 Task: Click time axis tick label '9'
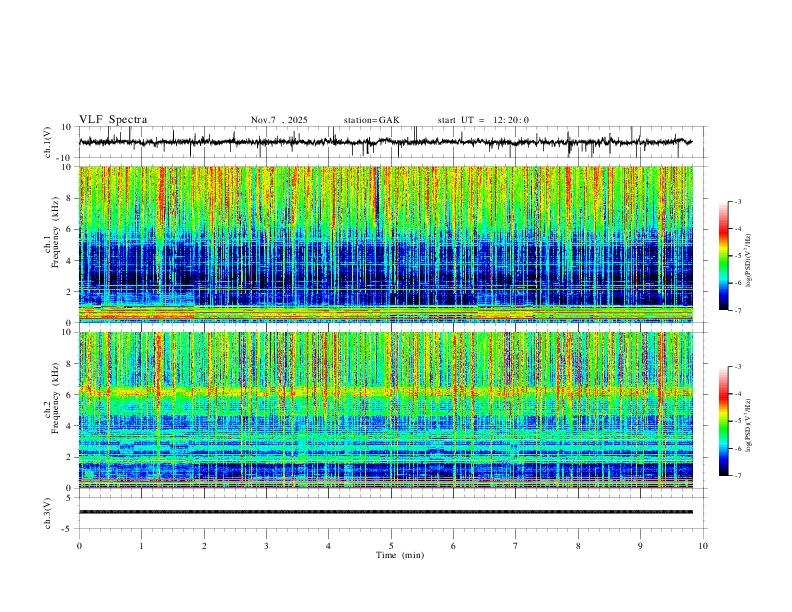[x=640, y=546]
